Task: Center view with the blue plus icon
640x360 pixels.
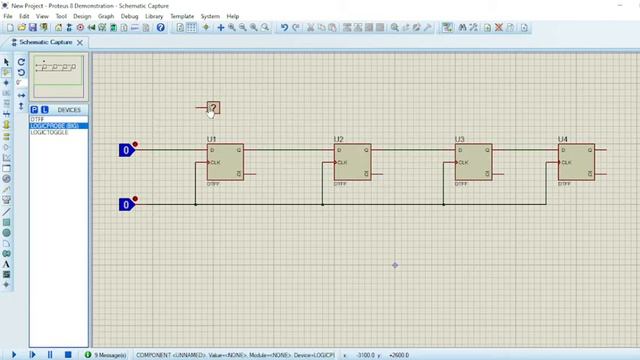Action: pos(221,27)
